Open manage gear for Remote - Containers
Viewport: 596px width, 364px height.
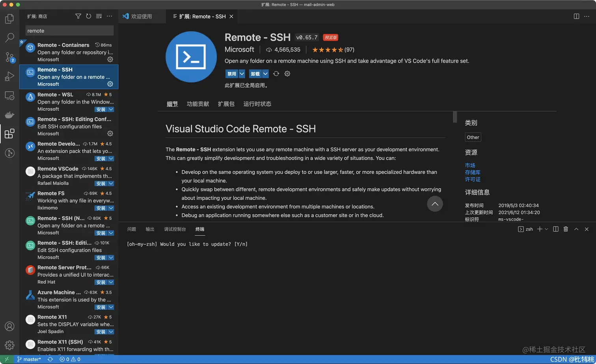coord(110,59)
